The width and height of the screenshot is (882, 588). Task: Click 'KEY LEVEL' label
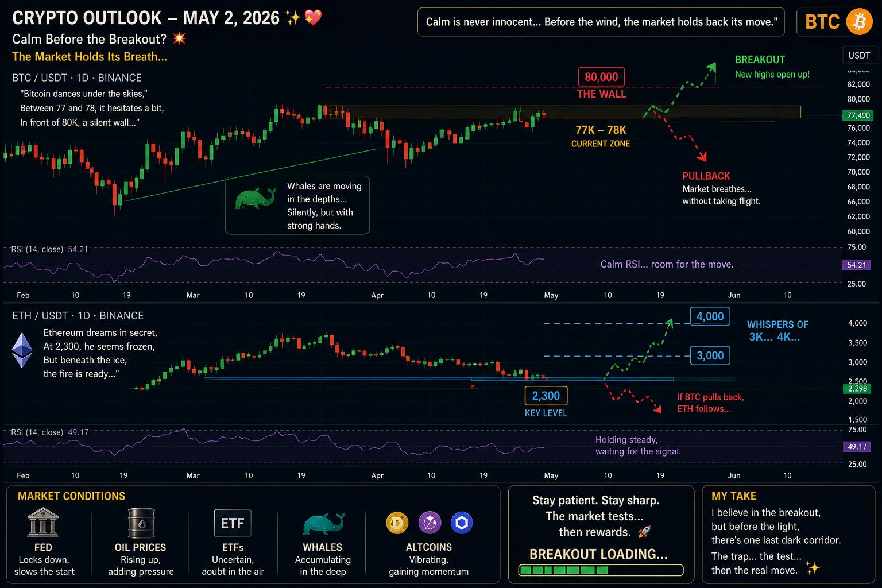[x=546, y=413]
